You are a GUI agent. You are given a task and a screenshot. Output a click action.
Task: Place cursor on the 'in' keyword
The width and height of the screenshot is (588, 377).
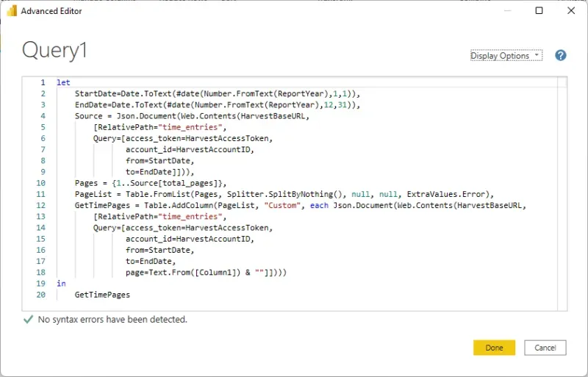pyautogui.click(x=61, y=283)
